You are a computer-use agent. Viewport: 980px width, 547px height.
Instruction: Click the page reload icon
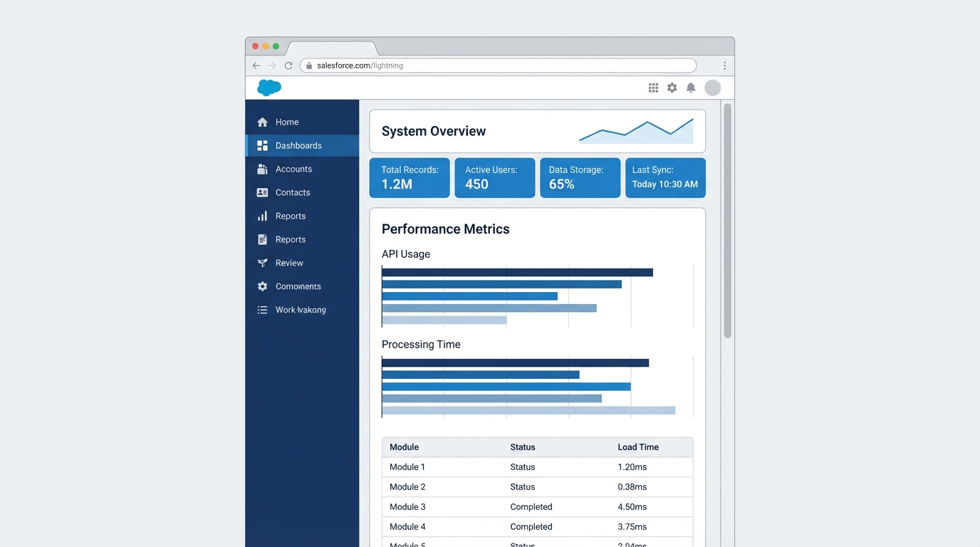(288, 65)
